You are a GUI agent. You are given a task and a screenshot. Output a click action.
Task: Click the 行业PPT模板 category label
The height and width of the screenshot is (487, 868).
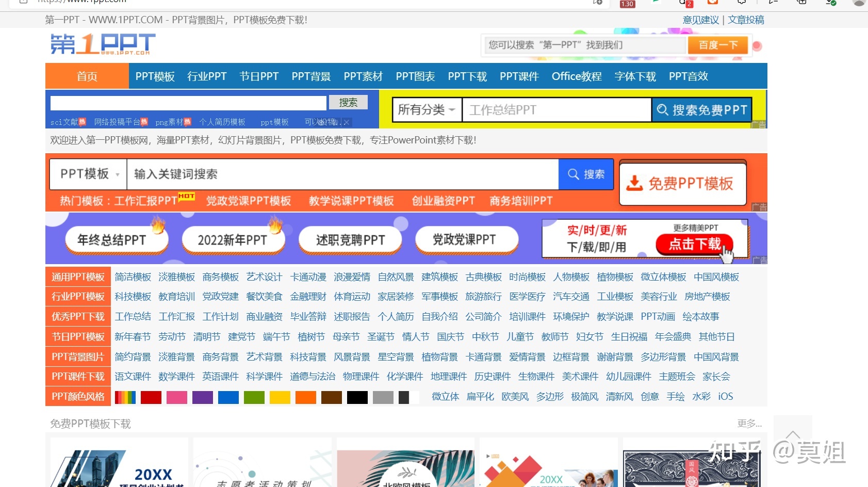pos(78,297)
